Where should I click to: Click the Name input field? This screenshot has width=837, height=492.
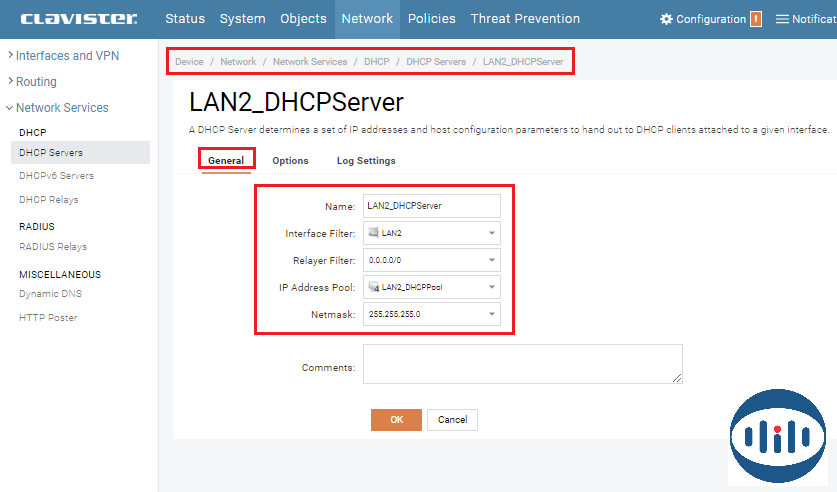point(431,206)
